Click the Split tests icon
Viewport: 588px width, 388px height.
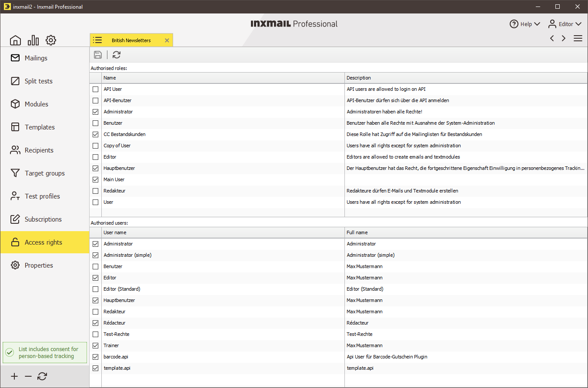(x=15, y=81)
